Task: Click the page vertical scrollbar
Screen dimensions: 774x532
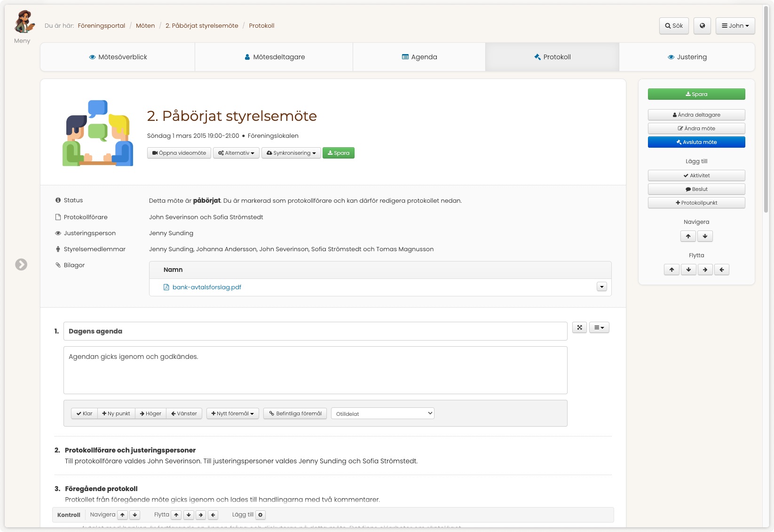Action: click(x=766, y=108)
